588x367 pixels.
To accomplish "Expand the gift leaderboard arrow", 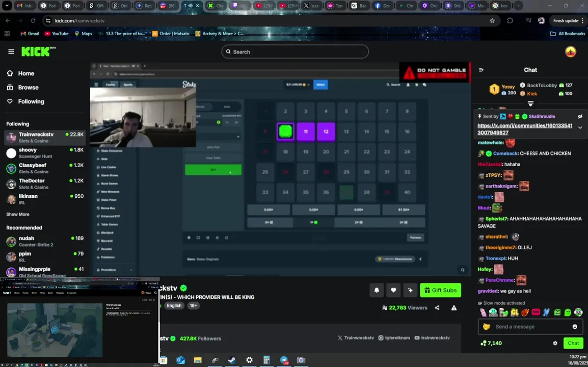I will click(530, 103).
